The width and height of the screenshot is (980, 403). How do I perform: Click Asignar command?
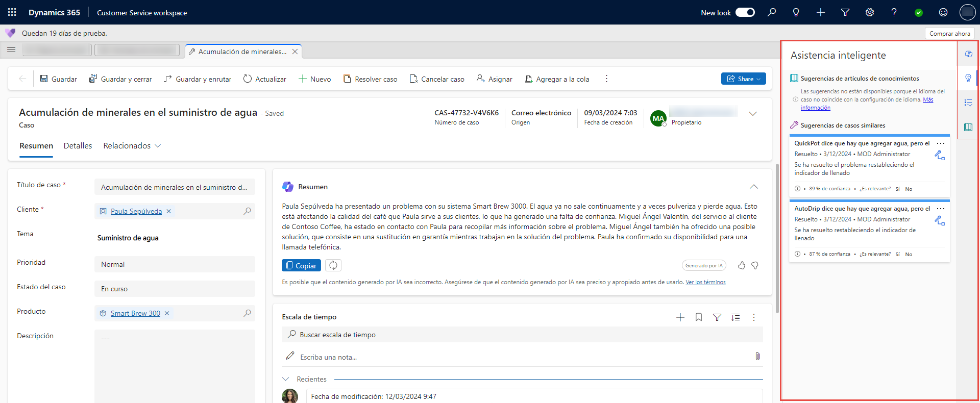(x=495, y=79)
